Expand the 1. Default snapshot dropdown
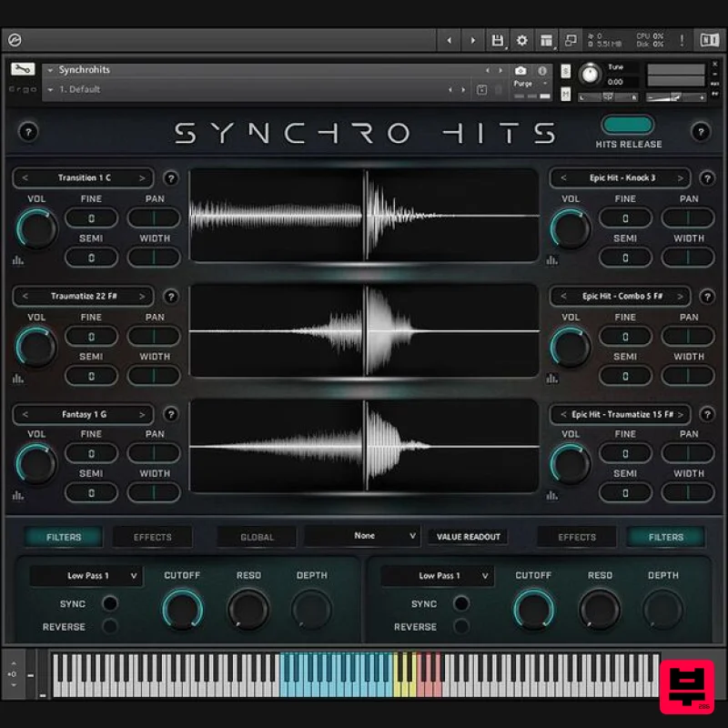The image size is (728, 728). pos(50,89)
